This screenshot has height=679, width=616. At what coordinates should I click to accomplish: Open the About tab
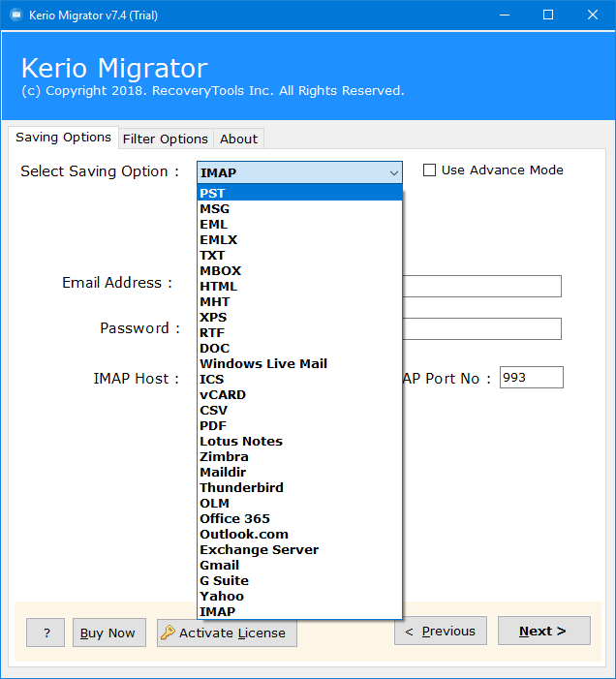[x=238, y=139]
